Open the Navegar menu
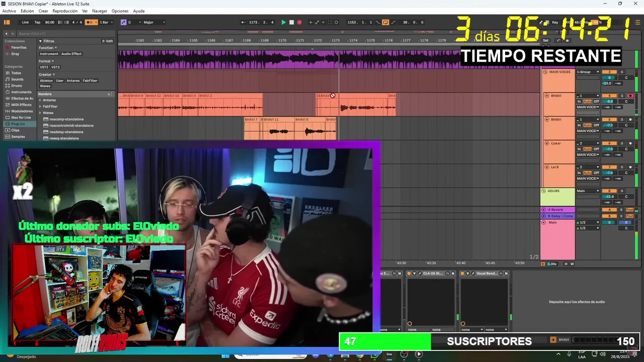The image size is (644, 362). click(x=100, y=11)
